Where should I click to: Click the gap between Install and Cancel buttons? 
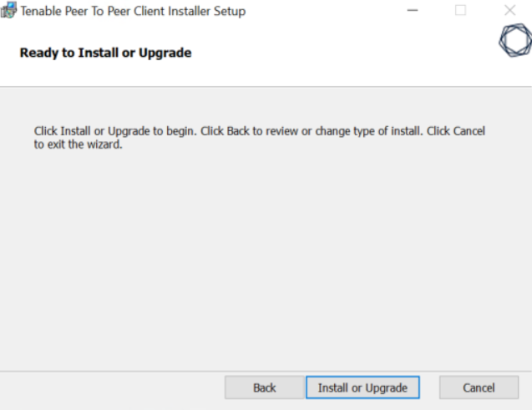429,387
